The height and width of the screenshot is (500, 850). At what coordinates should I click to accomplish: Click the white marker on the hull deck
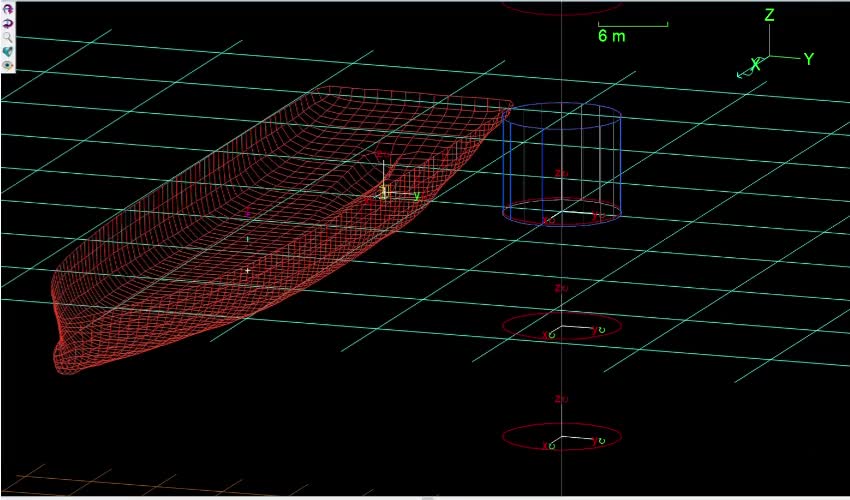point(248,270)
